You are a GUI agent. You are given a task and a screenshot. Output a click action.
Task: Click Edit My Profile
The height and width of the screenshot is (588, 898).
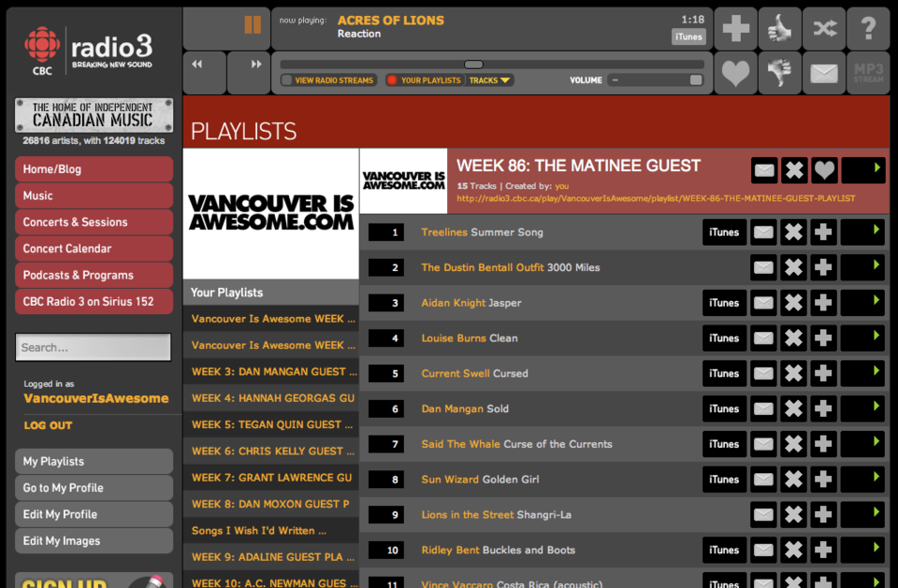pos(94,514)
